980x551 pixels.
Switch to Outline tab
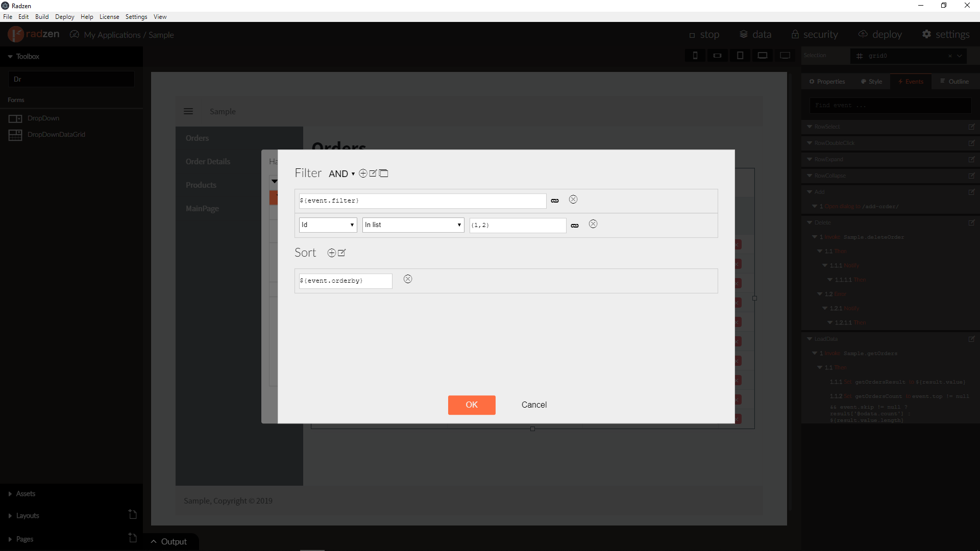(954, 82)
